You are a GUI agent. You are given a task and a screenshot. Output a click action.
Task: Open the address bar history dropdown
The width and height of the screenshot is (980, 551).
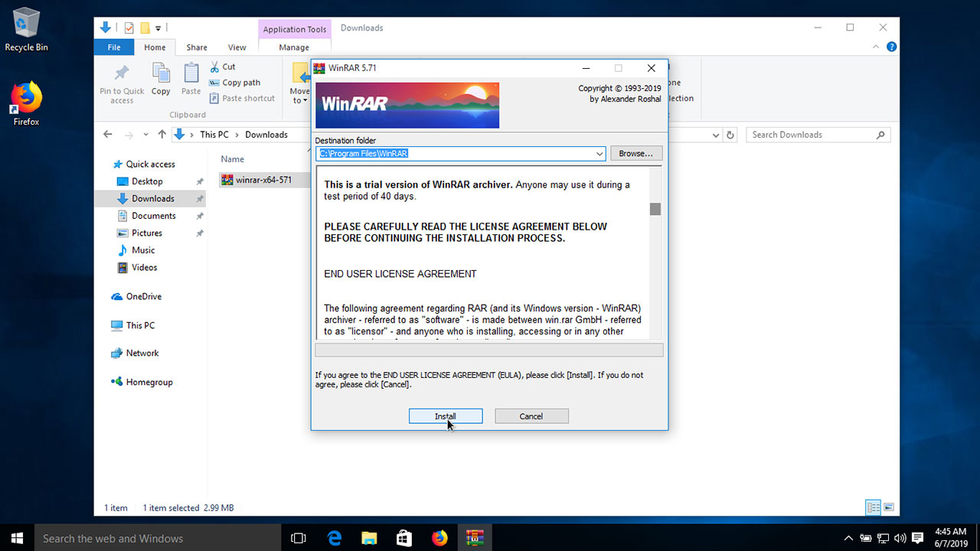716,135
